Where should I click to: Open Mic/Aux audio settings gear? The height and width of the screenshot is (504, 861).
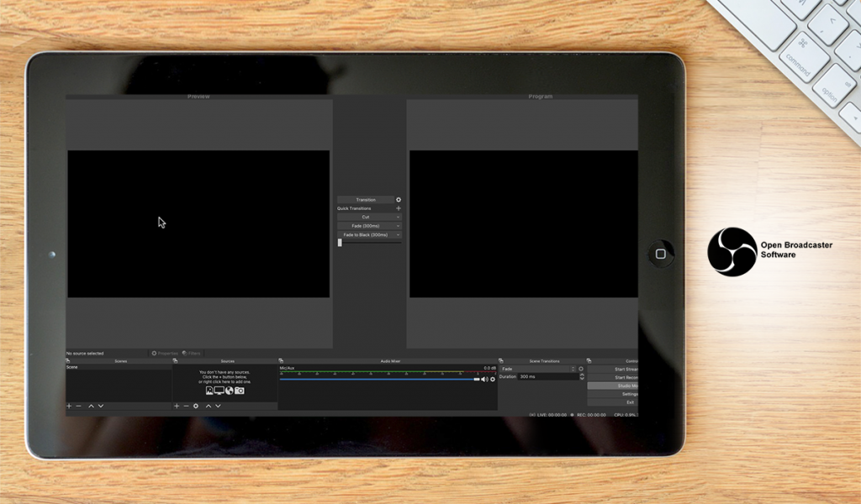click(493, 380)
